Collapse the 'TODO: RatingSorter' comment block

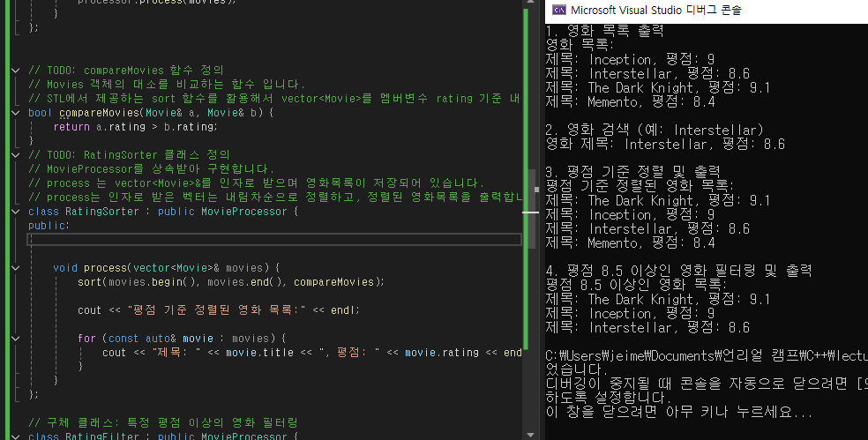coord(16,155)
